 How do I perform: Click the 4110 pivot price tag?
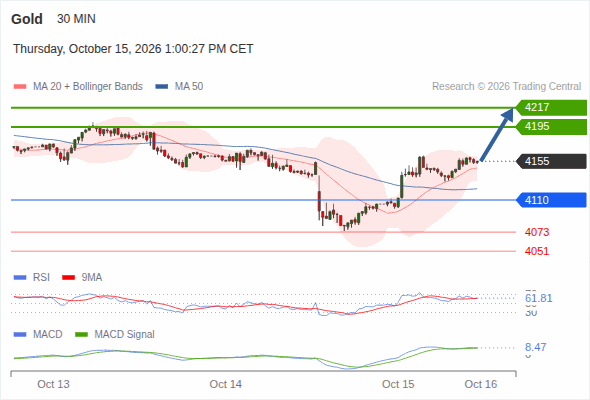click(x=551, y=200)
